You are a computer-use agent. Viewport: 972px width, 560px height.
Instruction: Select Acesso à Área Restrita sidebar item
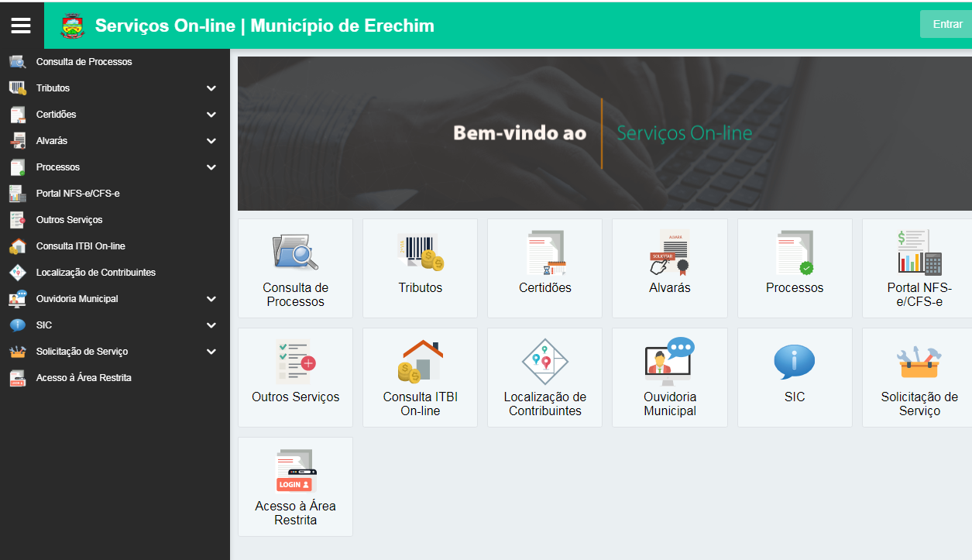[x=84, y=378]
